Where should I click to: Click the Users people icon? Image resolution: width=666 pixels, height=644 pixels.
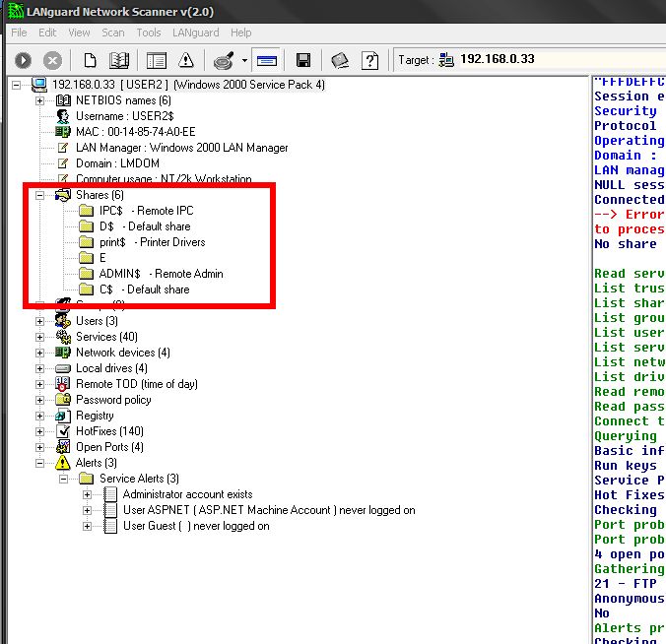[63, 320]
